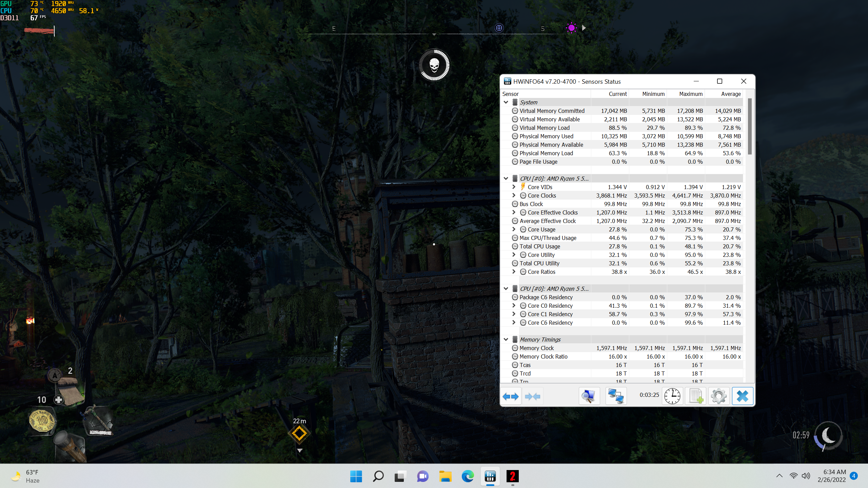
Task: Select the Virtual Memory Available row
Action: (x=622, y=119)
